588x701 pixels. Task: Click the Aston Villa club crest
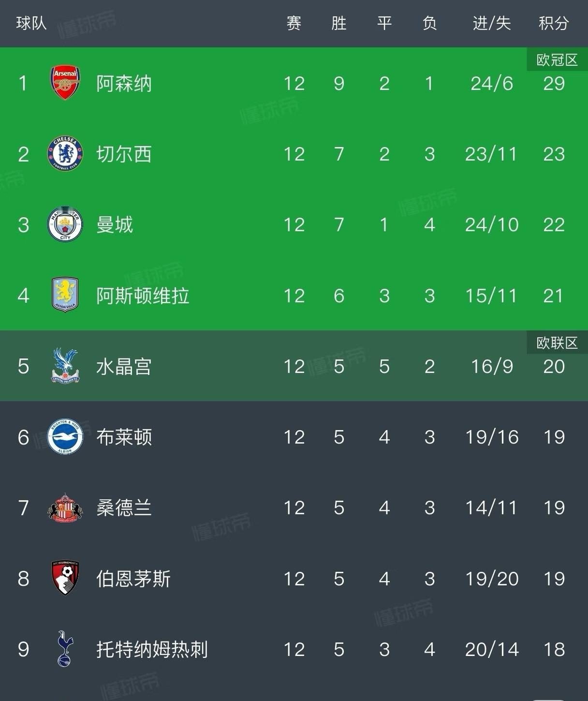tap(65, 295)
